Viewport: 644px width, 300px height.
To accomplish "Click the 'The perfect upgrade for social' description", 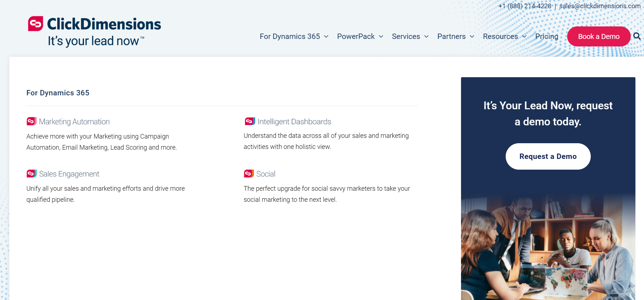I will tap(327, 194).
